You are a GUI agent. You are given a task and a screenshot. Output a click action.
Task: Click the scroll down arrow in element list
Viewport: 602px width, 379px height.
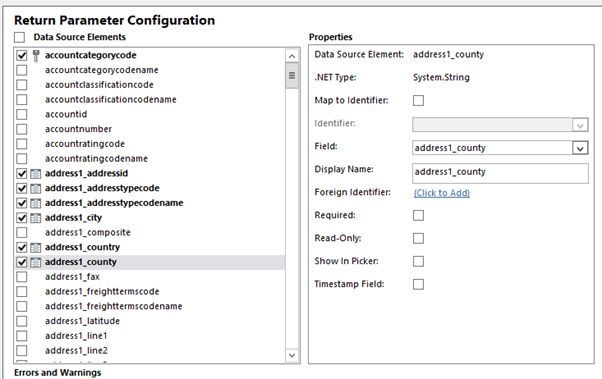coord(292,355)
